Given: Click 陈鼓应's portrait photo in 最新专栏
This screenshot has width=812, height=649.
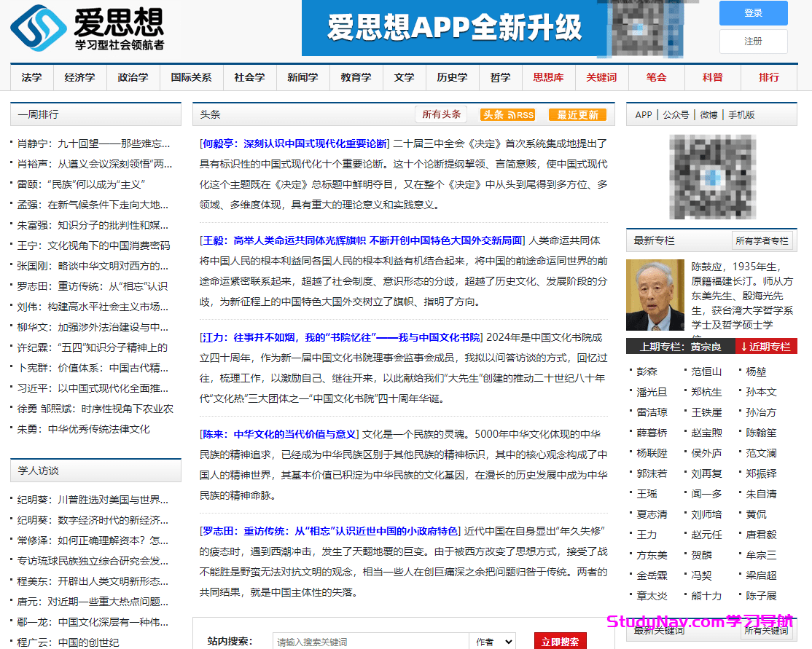Looking at the screenshot, I should coord(655,295).
